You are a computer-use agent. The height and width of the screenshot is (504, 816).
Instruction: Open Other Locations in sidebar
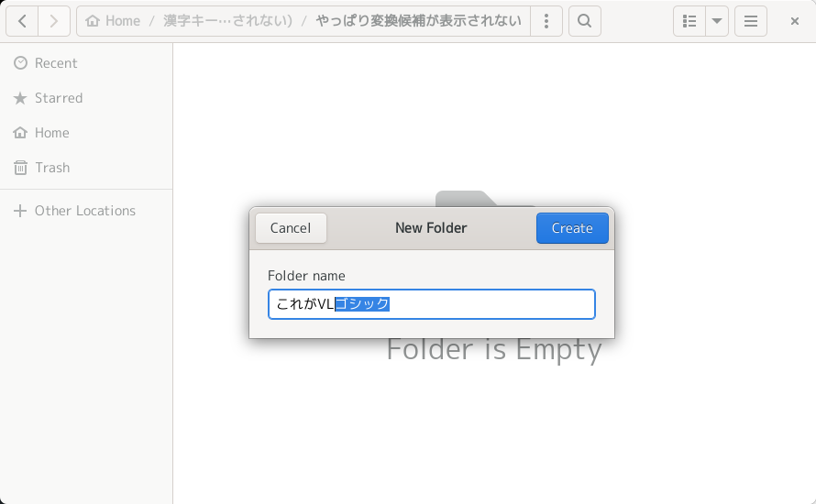coord(84,211)
